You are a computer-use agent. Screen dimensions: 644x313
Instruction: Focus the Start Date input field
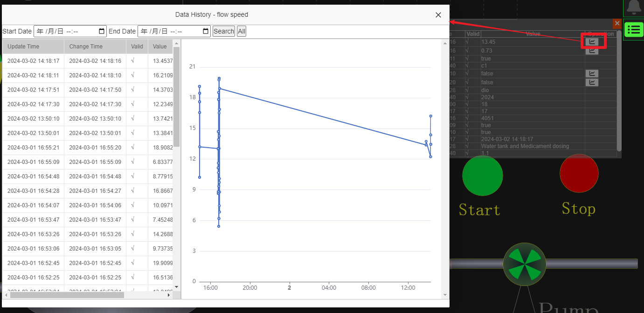70,31
